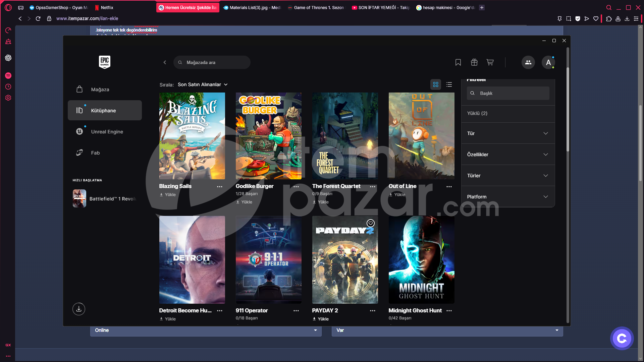Open Blazing Sails three-dot options menu
This screenshot has width=644, height=362.
pos(220,187)
